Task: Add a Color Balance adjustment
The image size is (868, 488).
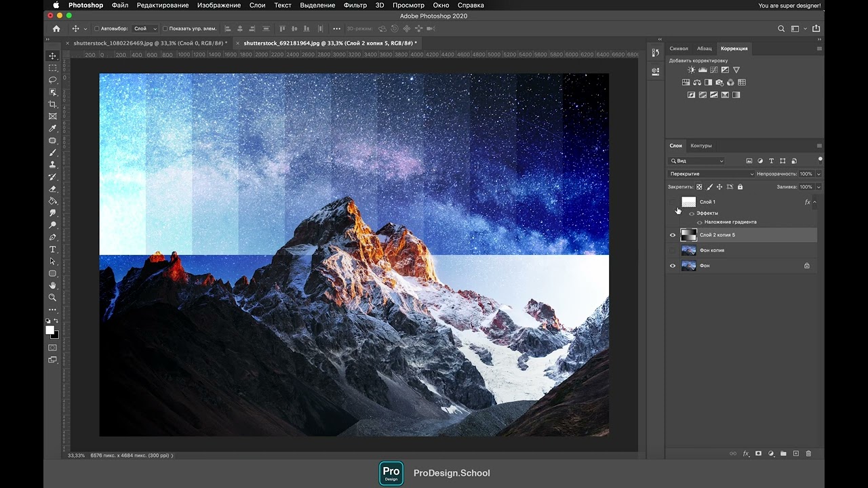Action: click(696, 83)
